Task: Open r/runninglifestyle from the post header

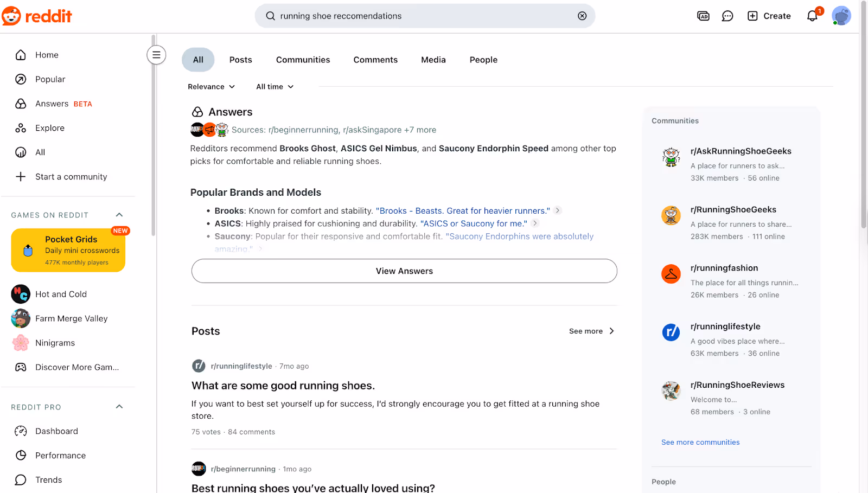Action: pyautogui.click(x=241, y=366)
